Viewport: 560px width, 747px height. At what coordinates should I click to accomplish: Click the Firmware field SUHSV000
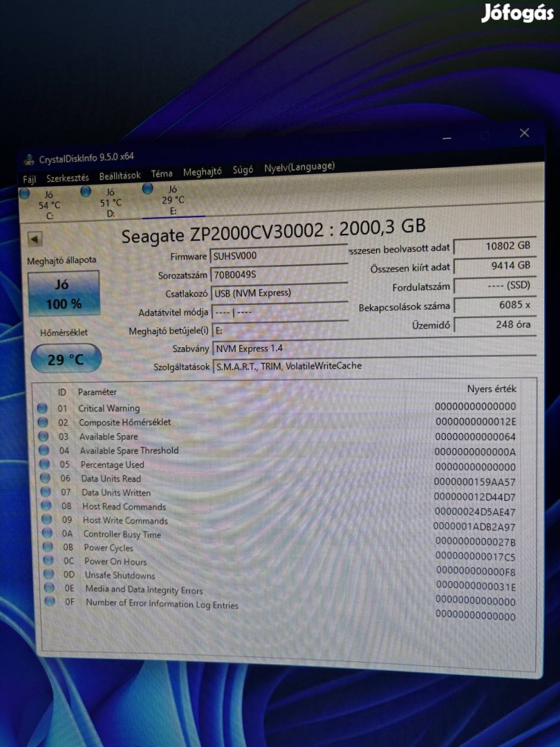(279, 255)
